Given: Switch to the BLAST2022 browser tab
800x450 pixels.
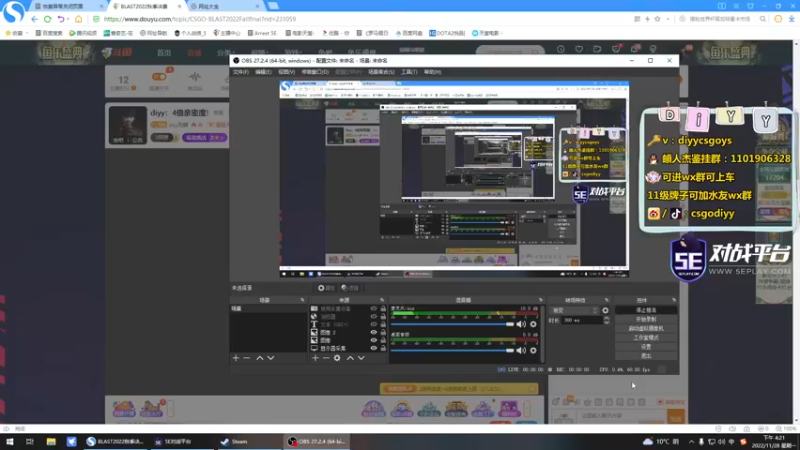Looking at the screenshot, I should (145, 6).
